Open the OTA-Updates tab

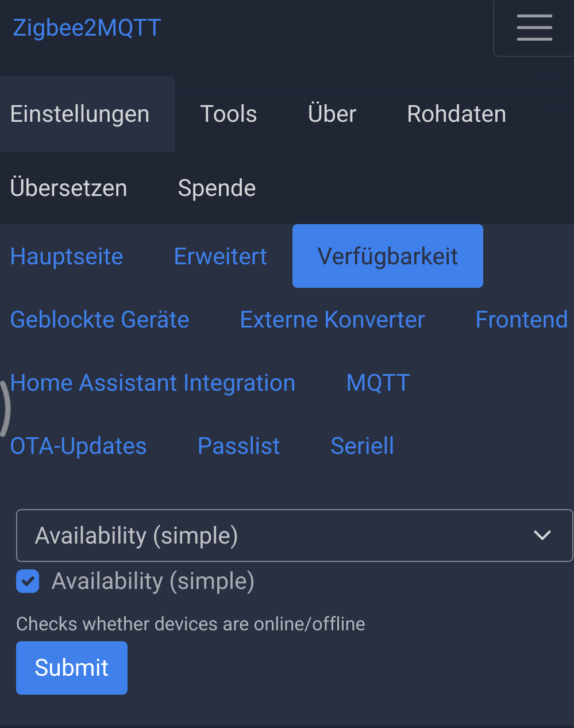[x=78, y=446]
